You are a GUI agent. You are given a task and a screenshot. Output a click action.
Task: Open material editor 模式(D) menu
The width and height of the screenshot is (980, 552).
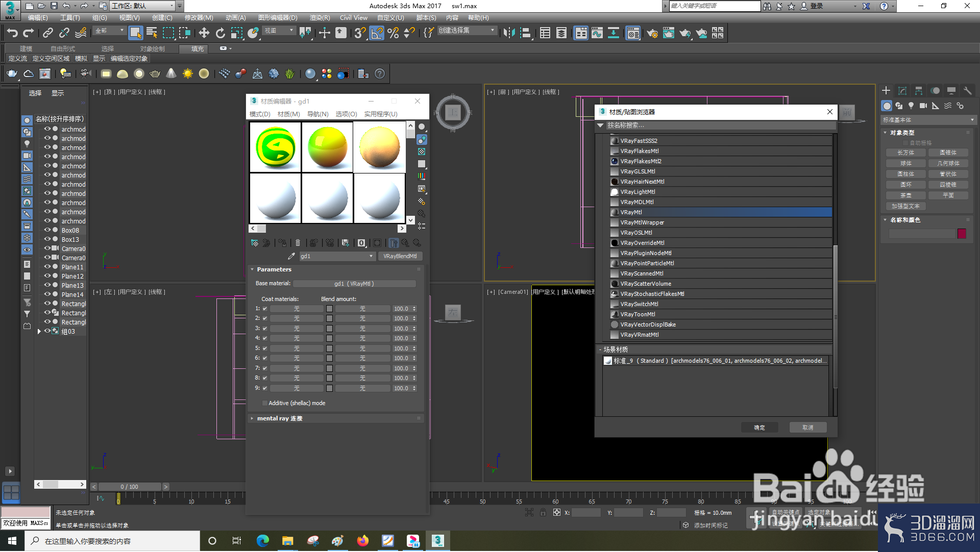(x=260, y=114)
